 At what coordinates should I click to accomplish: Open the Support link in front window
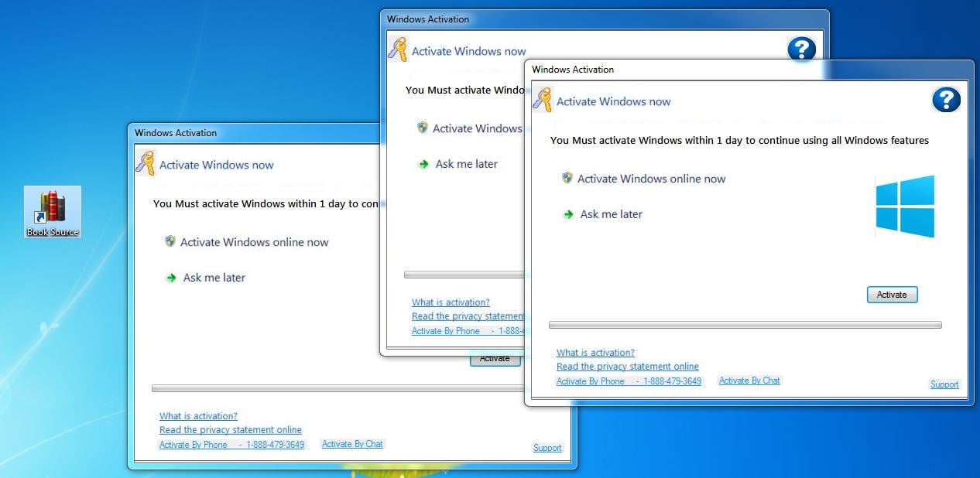(x=944, y=384)
